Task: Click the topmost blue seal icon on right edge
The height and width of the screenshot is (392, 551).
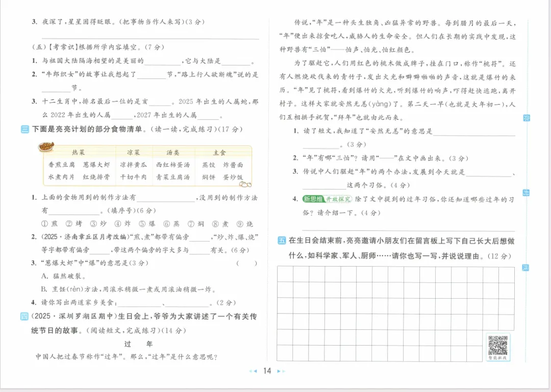Action: coord(526,117)
